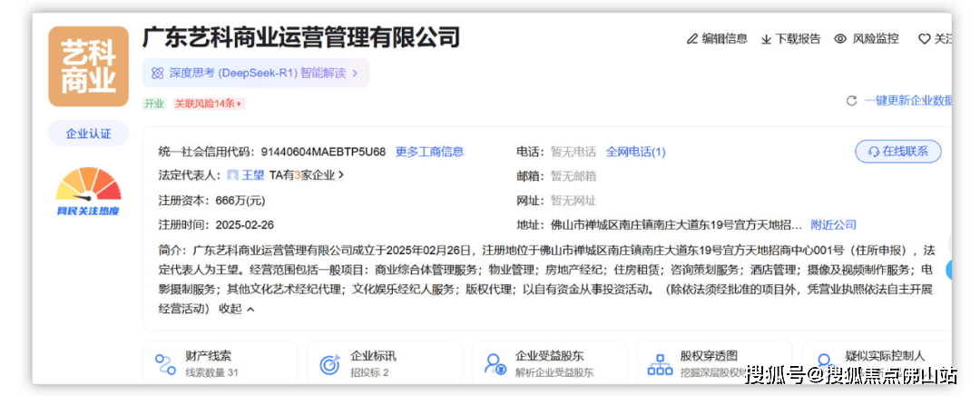980x396 pixels.
Task: Collapse the 简介 with 收起
Action: (x=236, y=309)
